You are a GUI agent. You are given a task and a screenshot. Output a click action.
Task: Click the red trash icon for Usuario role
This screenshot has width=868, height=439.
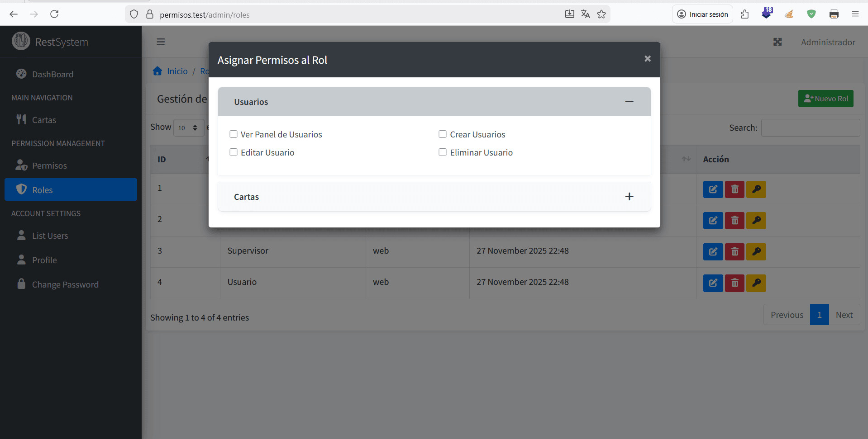click(x=734, y=283)
